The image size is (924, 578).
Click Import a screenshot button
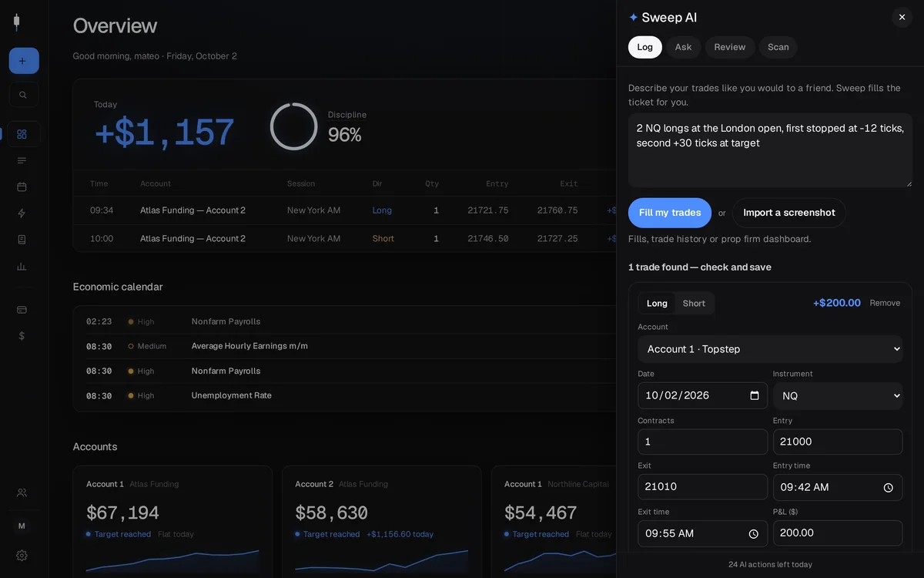789,213
